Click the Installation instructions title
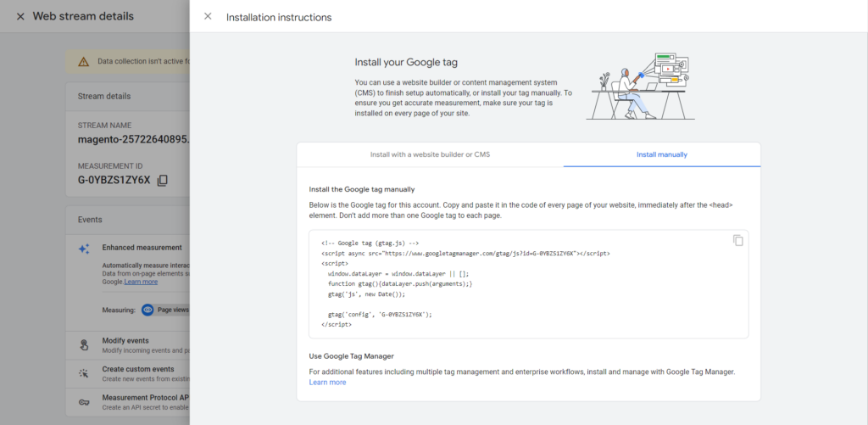 pyautogui.click(x=279, y=17)
